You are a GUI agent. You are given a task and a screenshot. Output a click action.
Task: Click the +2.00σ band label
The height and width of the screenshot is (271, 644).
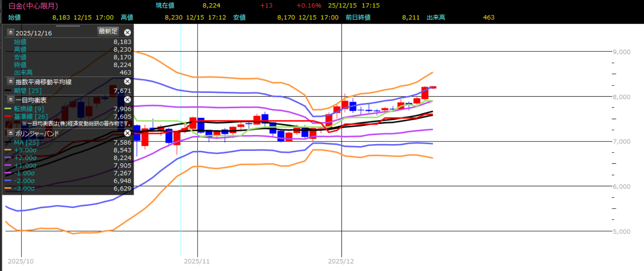25,158
